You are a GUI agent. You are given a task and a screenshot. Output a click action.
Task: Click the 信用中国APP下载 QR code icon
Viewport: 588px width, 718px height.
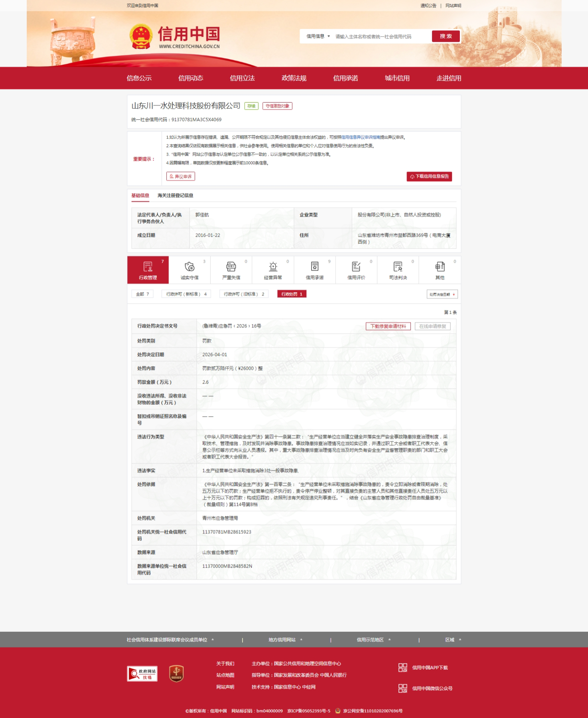pyautogui.click(x=403, y=668)
